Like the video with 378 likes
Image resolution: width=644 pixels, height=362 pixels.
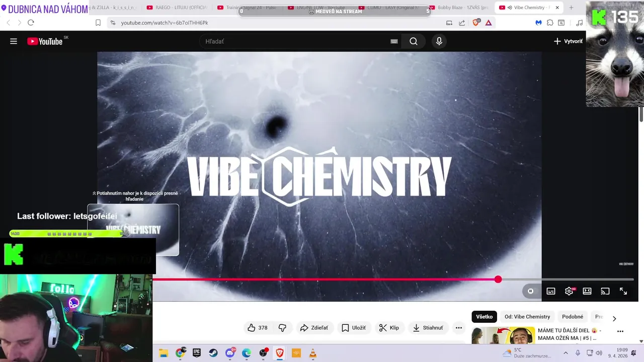point(257,328)
